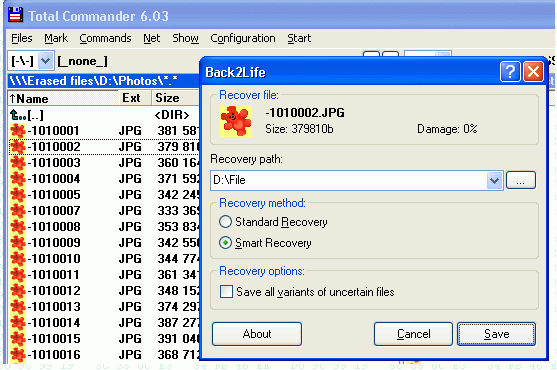Click the flower icon of file -1010002

17,147
